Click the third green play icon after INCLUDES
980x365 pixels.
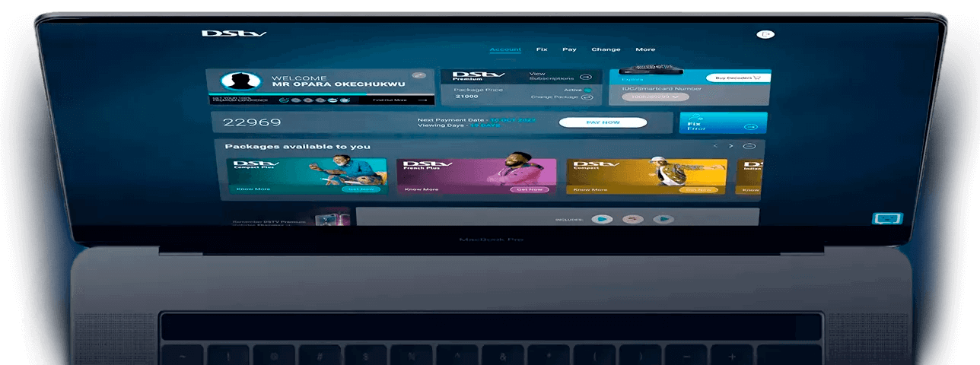pyautogui.click(x=663, y=219)
